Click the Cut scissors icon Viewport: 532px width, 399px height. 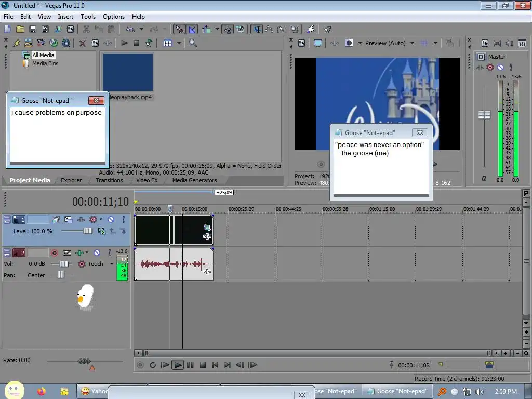(x=86, y=30)
